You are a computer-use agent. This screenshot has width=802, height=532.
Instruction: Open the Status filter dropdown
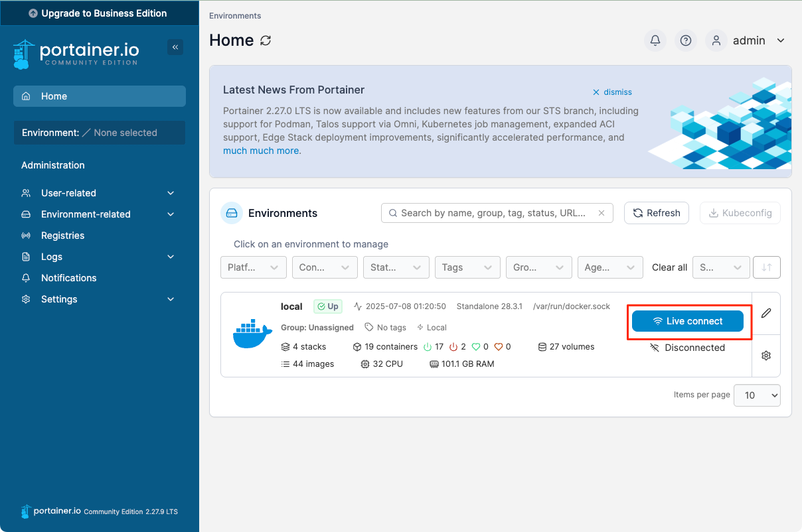[x=396, y=267]
